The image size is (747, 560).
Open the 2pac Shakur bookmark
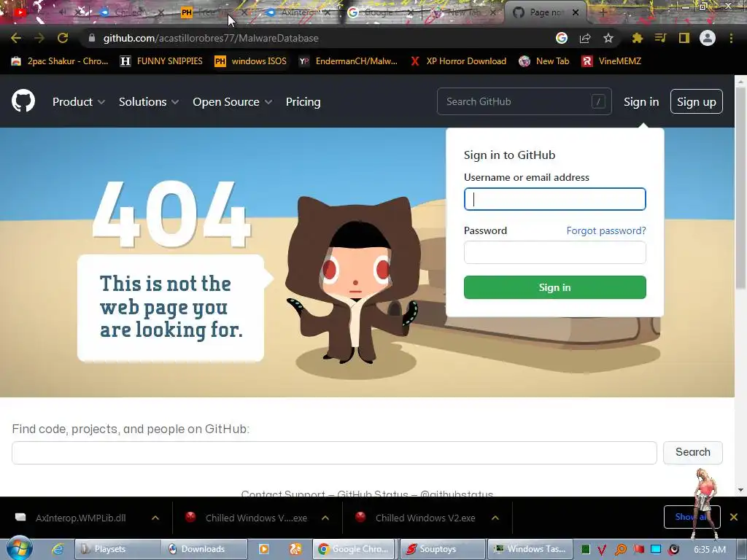(60, 61)
